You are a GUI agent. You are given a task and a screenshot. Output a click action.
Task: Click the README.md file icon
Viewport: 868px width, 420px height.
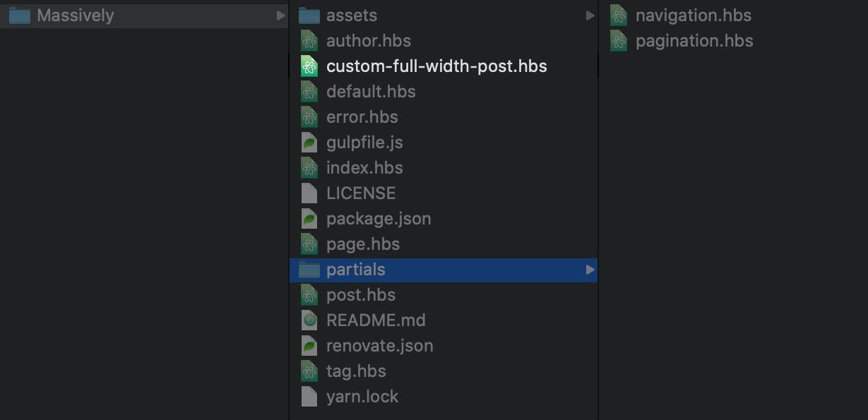309,320
